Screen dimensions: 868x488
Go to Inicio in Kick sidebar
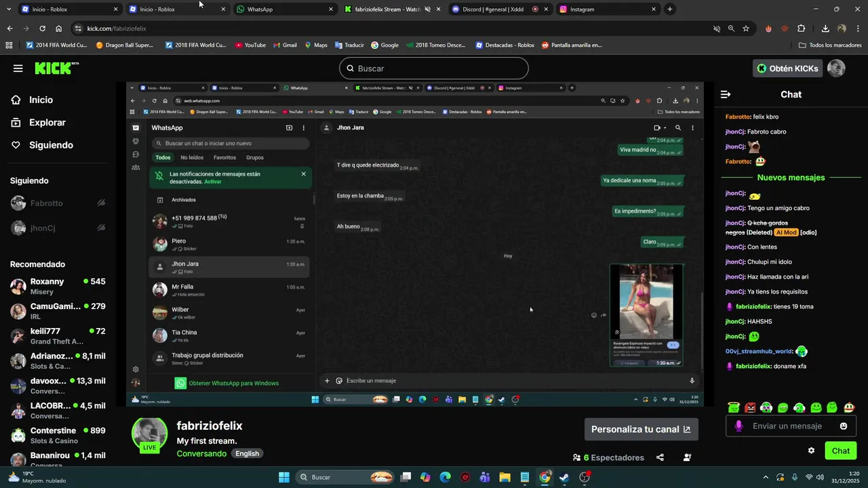pyautogui.click(x=32, y=100)
